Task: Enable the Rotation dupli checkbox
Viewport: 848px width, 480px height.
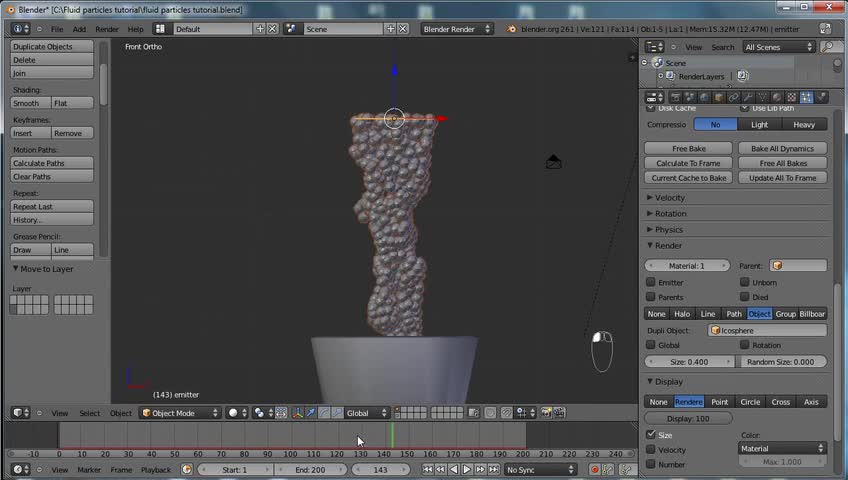Action: click(745, 345)
